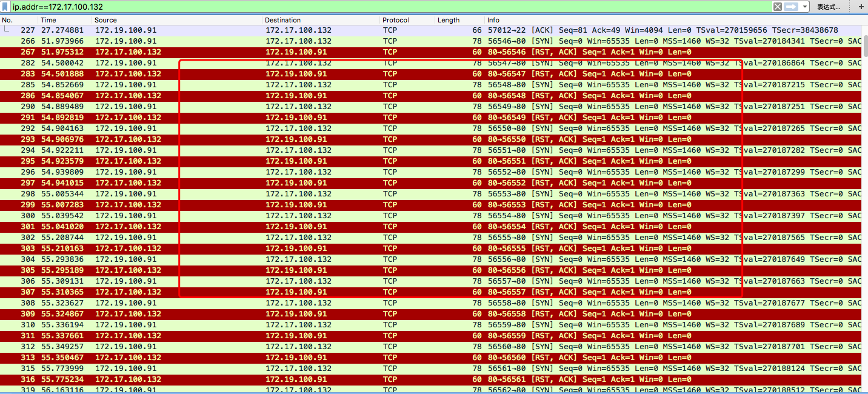Click length 78 in packet 312

(477, 346)
